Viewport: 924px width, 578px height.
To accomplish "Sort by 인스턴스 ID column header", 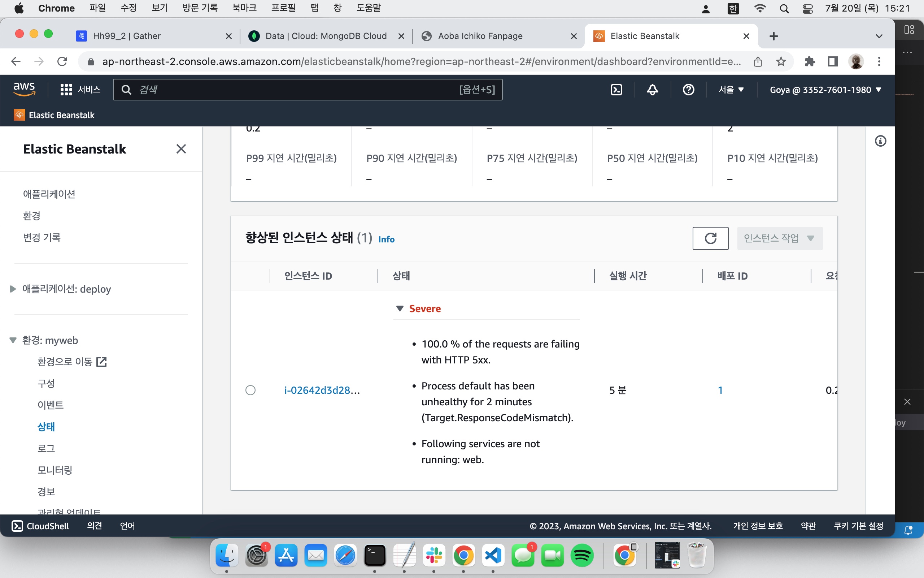I will click(308, 276).
